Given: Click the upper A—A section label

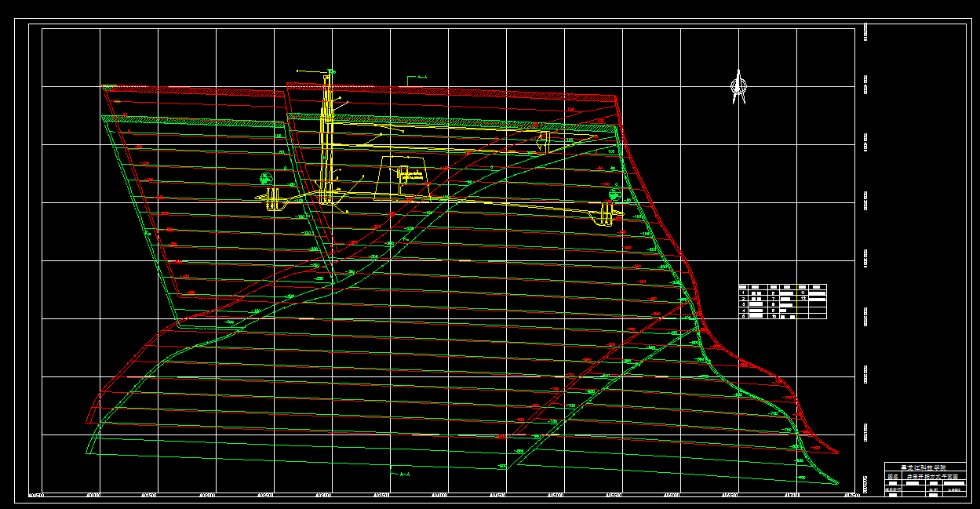Looking at the screenshot, I should [x=421, y=78].
